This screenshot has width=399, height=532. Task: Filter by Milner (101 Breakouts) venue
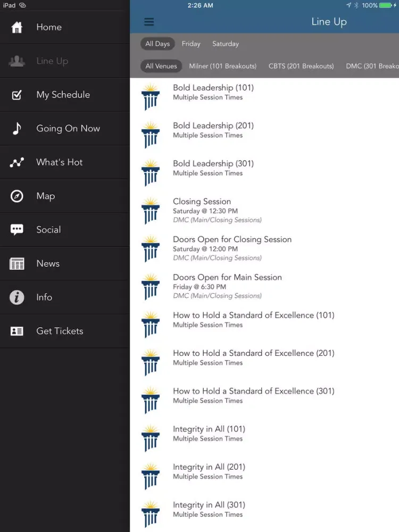tap(222, 66)
